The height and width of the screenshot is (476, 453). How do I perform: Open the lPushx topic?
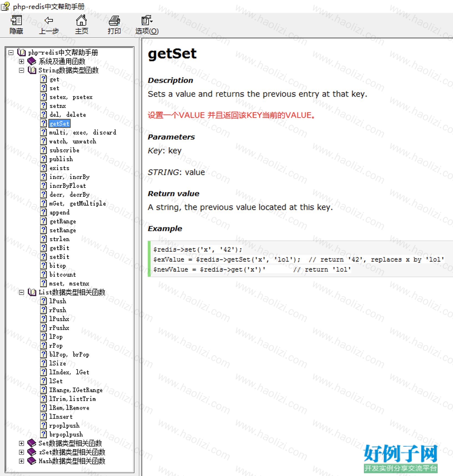click(x=59, y=319)
